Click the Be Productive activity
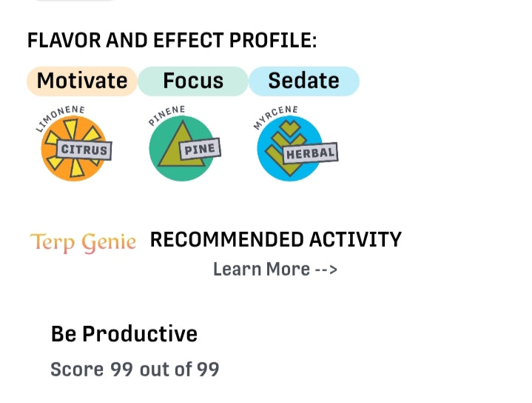532x403 pixels. click(x=124, y=334)
